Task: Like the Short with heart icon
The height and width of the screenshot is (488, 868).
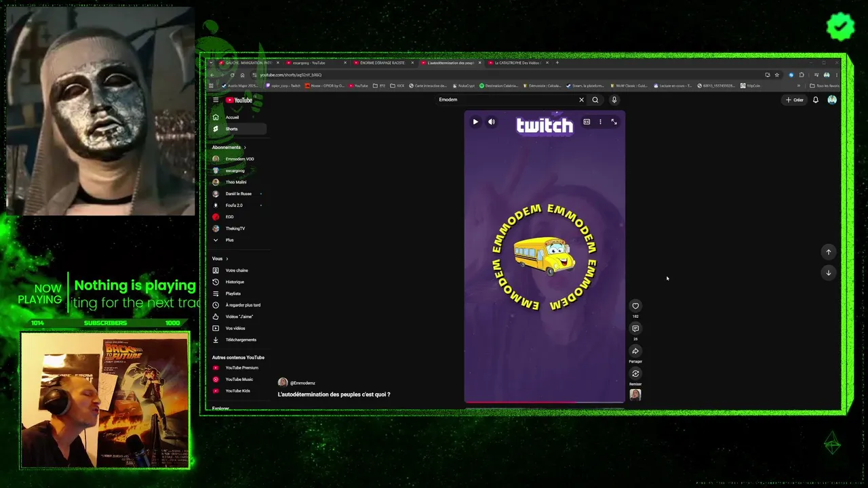Action: pyautogui.click(x=635, y=306)
